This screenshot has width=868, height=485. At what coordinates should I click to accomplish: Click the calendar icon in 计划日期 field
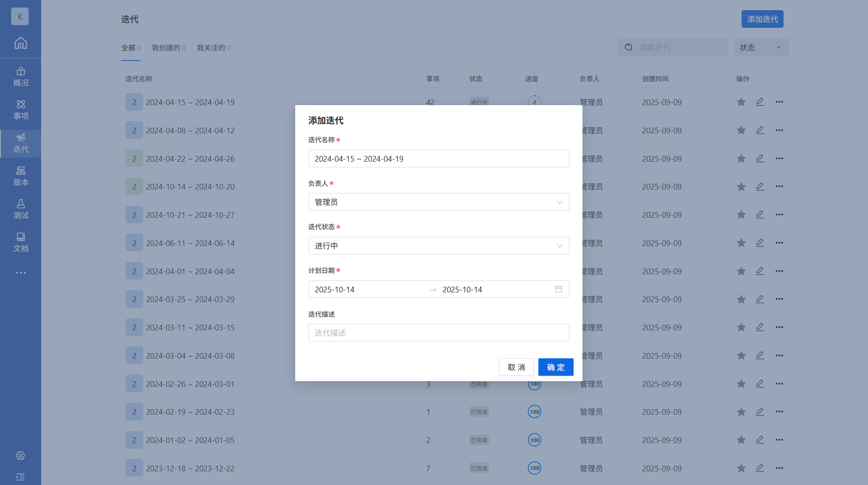click(558, 289)
